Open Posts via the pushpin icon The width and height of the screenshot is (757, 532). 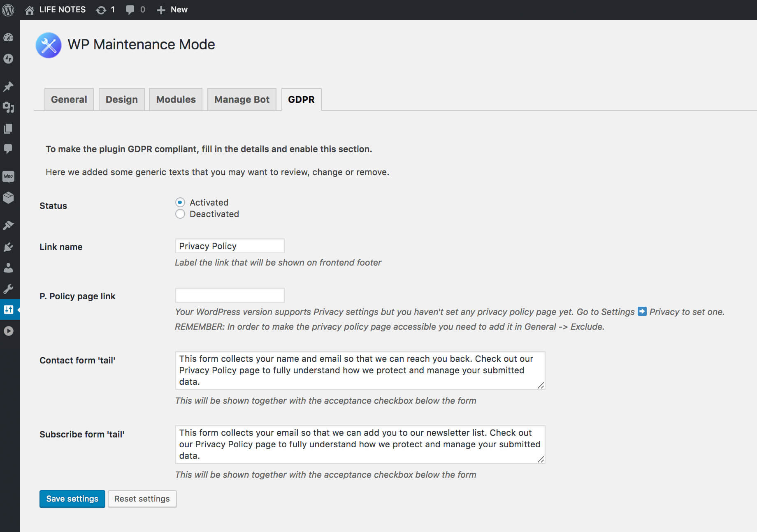tap(8, 86)
